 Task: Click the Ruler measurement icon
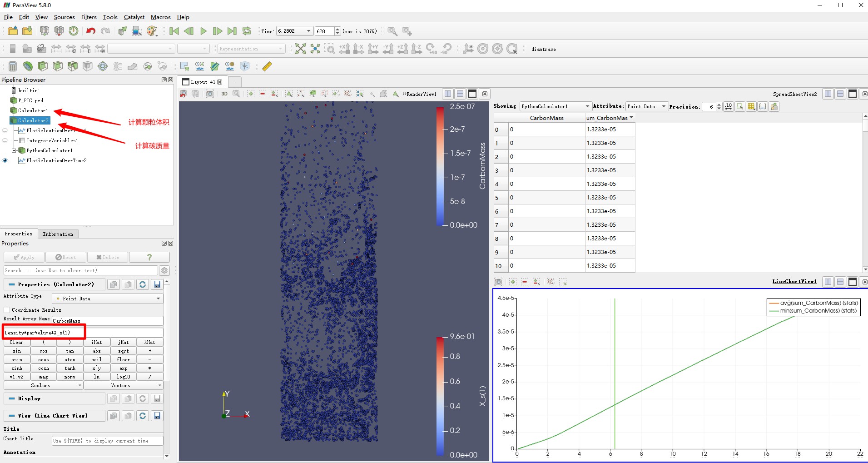[x=267, y=66]
